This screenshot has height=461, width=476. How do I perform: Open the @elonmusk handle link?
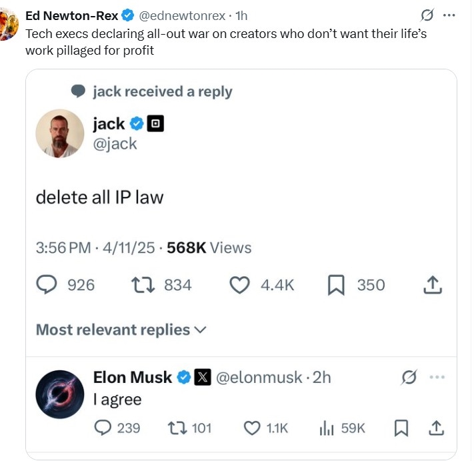[x=257, y=378]
